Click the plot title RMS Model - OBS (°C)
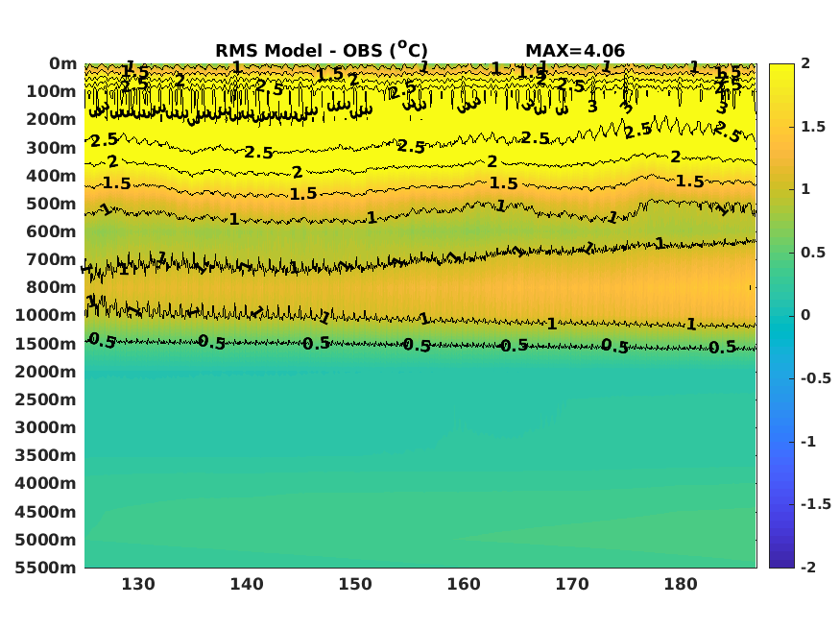840x630 pixels. click(322, 50)
